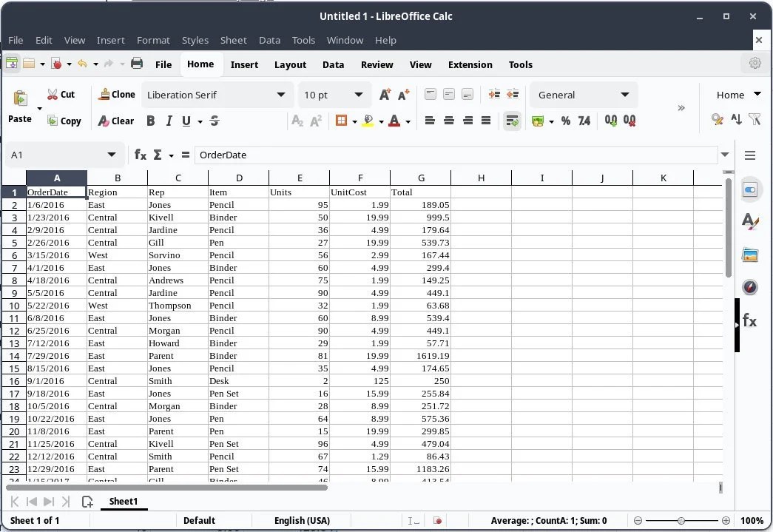The height and width of the screenshot is (532, 773).
Task: Click the Clear Direct Formatting icon
Action: [x=115, y=121]
